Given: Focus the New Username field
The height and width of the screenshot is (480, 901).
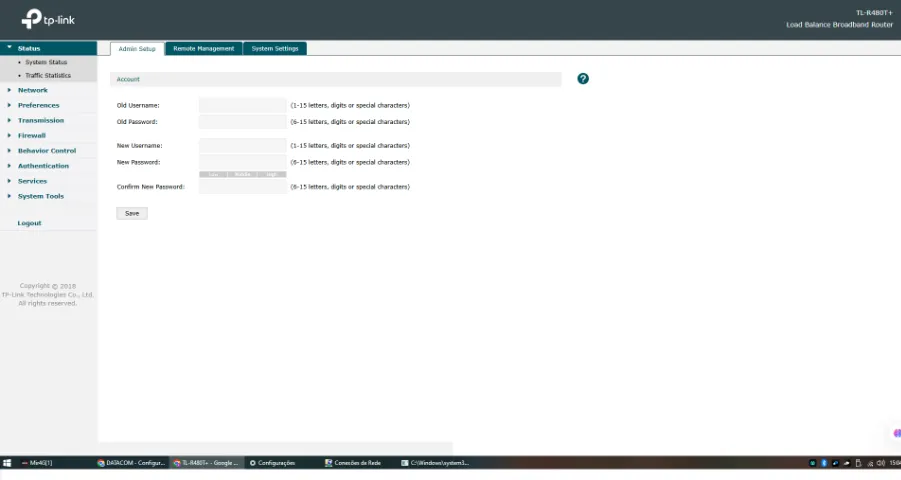Looking at the screenshot, I should pyautogui.click(x=242, y=145).
